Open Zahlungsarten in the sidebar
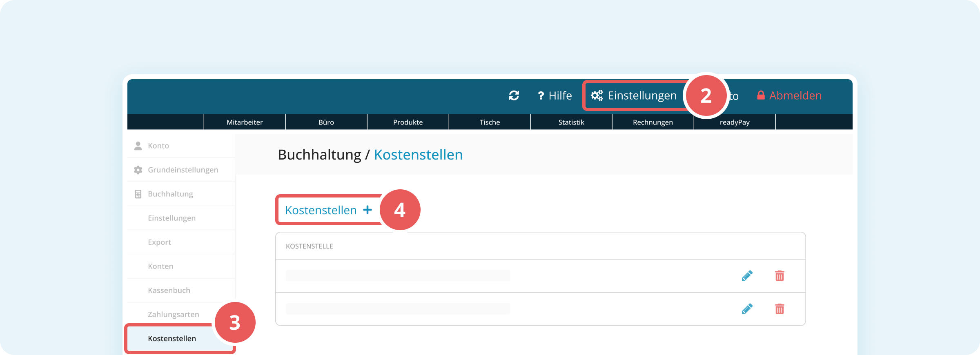Viewport: 980px width, 355px height. click(173, 314)
